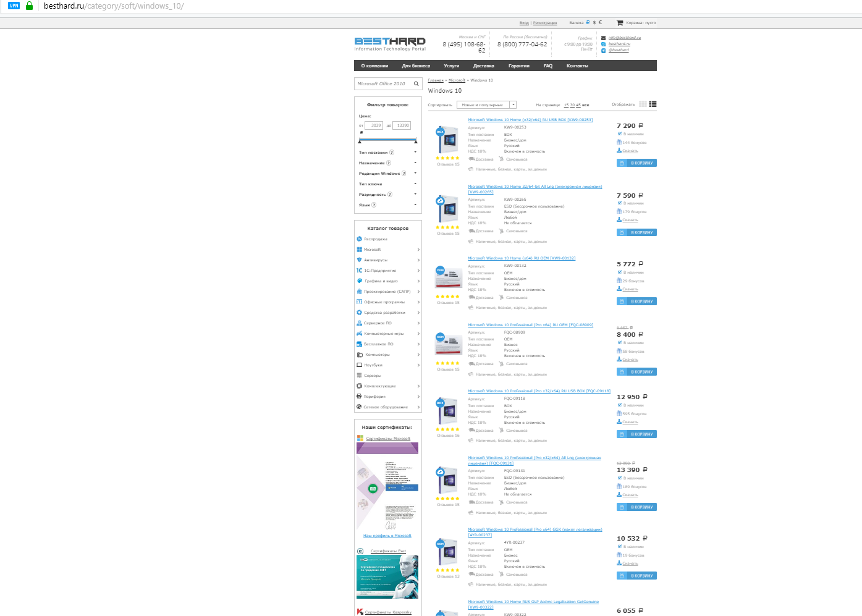862x616 pixels.
Task: Switch product display to list view
Action: (x=653, y=104)
